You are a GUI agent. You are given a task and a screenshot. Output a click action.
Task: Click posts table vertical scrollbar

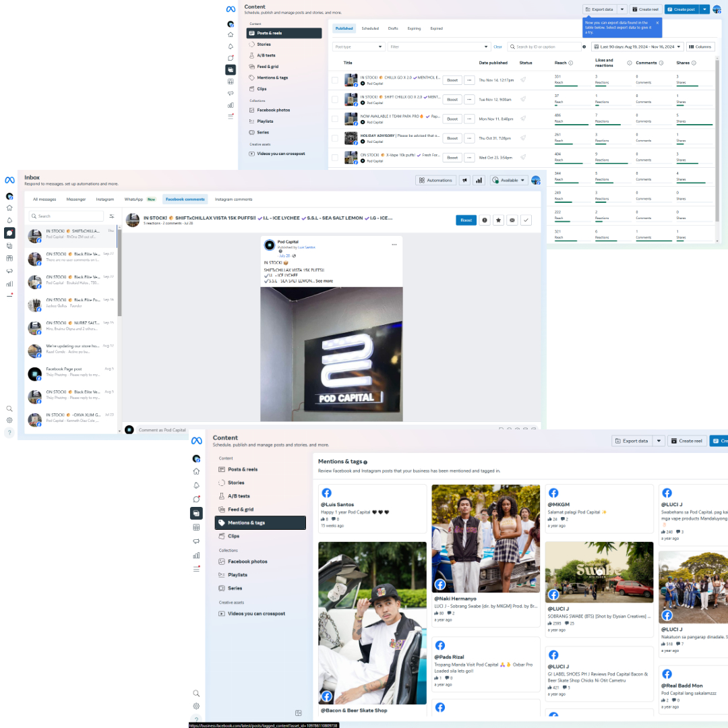pos(717,150)
